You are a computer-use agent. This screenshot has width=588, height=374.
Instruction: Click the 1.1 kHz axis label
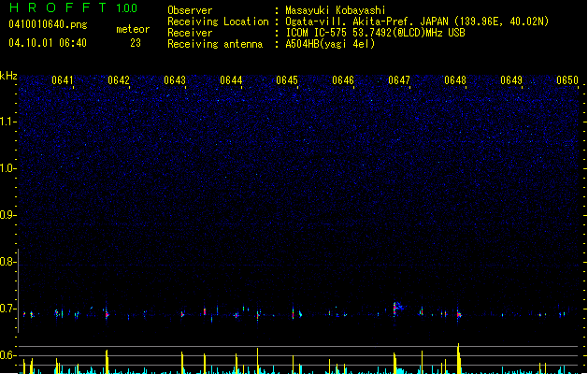pyautogui.click(x=7, y=122)
